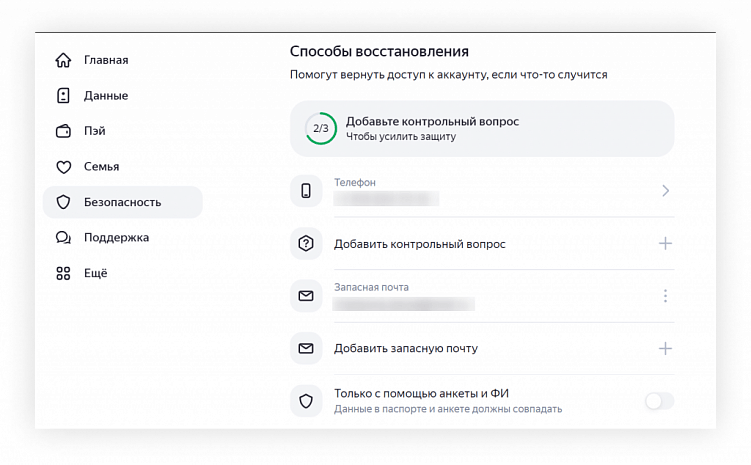
Task: Click Помогут вернуть доступ к аккаунту text
Action: [x=449, y=75]
